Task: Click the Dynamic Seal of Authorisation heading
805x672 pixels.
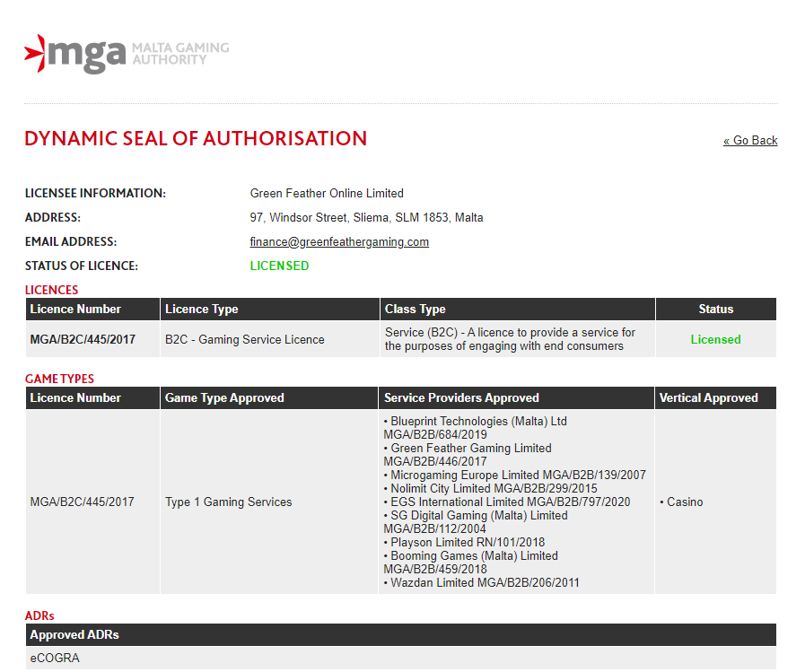Action: [x=196, y=138]
